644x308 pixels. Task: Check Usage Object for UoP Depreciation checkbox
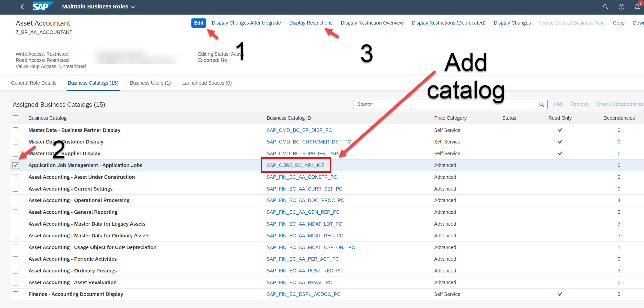pyautogui.click(x=16, y=247)
